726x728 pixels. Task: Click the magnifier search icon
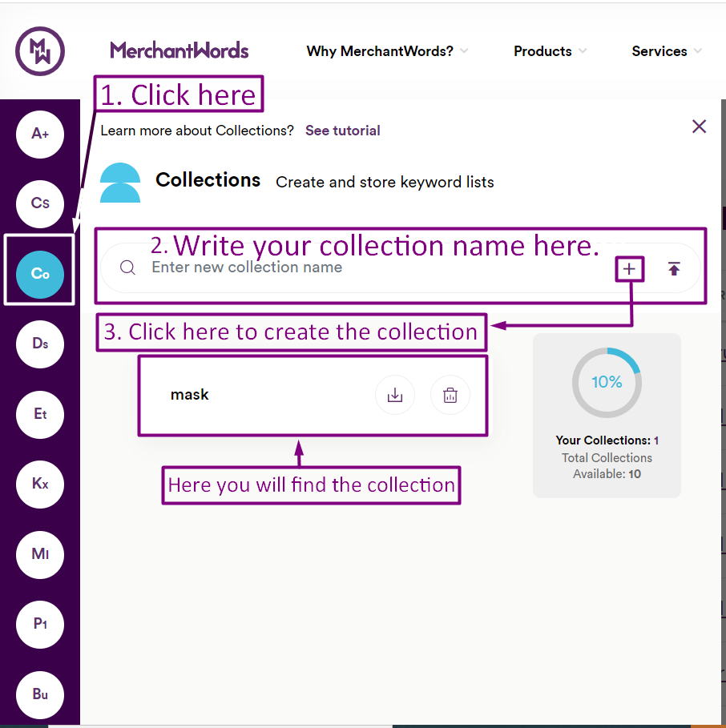pyautogui.click(x=127, y=267)
